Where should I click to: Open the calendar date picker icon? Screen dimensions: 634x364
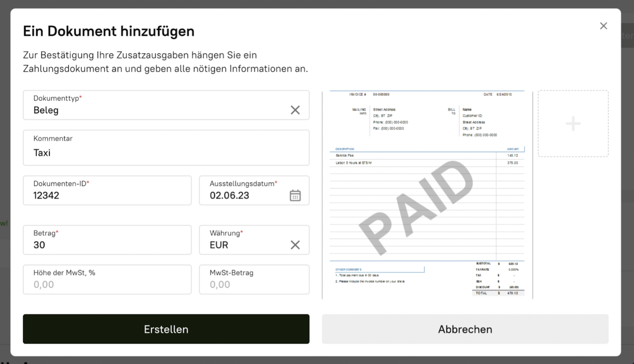pos(295,195)
